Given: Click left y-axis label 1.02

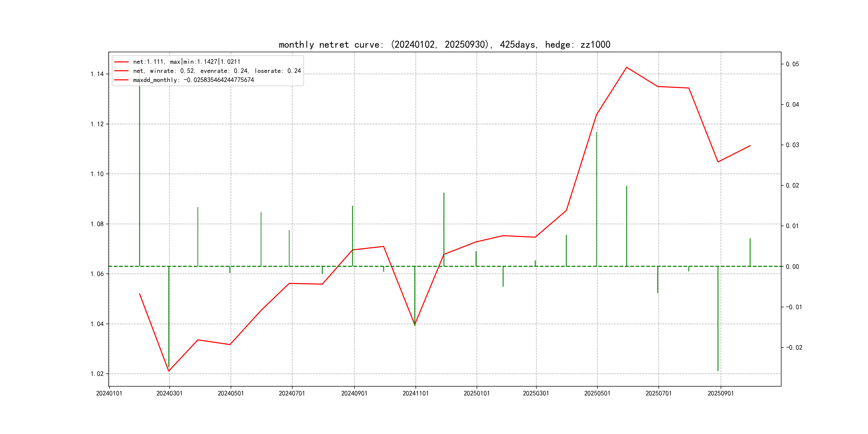Looking at the screenshot, I should click(97, 374).
